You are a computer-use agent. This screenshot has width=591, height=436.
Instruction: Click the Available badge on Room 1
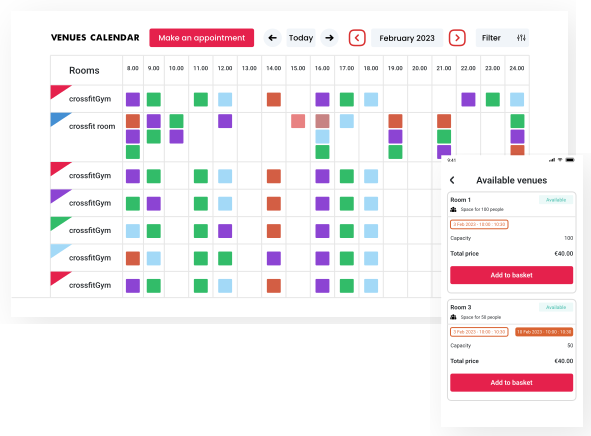pyautogui.click(x=556, y=200)
